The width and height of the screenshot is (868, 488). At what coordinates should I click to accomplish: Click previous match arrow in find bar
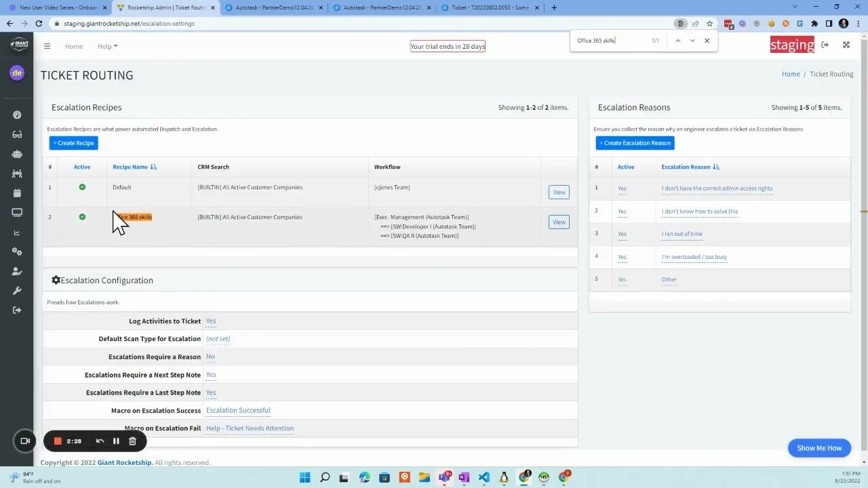click(677, 41)
